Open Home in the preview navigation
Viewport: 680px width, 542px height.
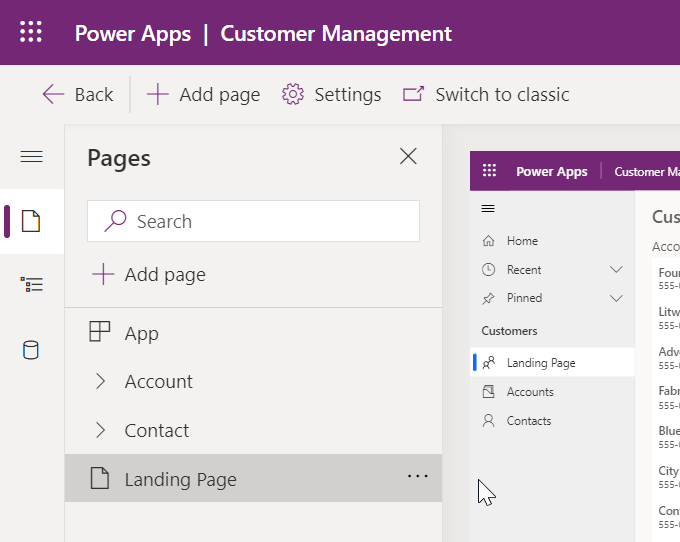coord(552,241)
